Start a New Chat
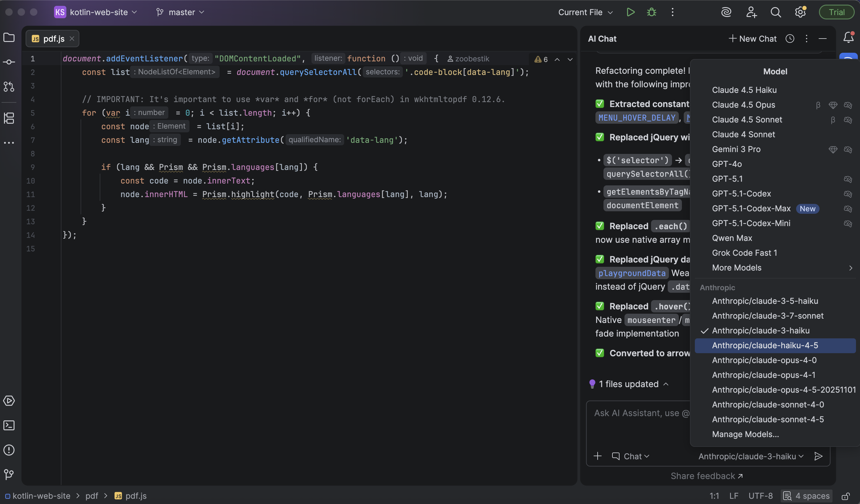Image resolution: width=860 pixels, height=504 pixels. [753, 39]
